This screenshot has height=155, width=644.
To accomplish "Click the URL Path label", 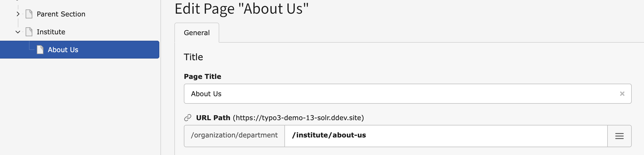I will coord(213,118).
